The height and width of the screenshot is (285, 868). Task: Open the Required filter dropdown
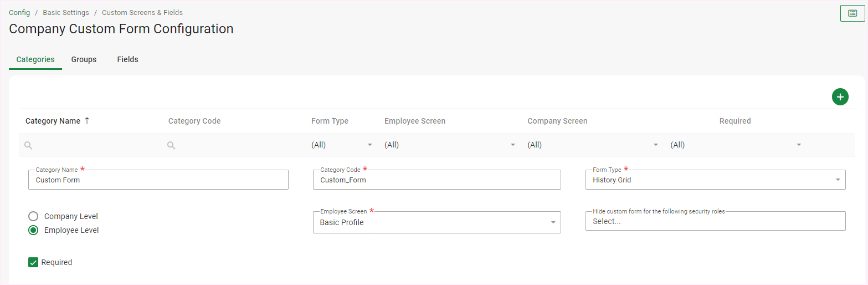point(798,145)
